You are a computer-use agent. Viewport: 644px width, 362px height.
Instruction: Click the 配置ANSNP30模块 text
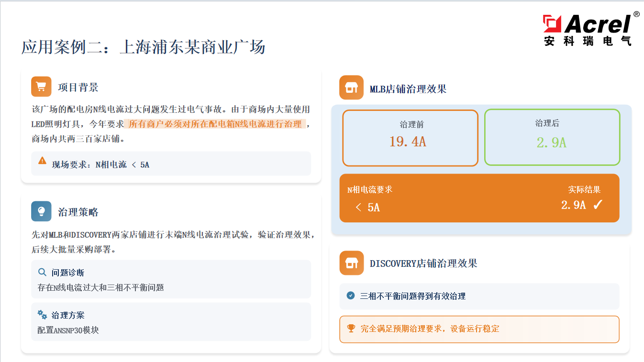click(x=68, y=330)
